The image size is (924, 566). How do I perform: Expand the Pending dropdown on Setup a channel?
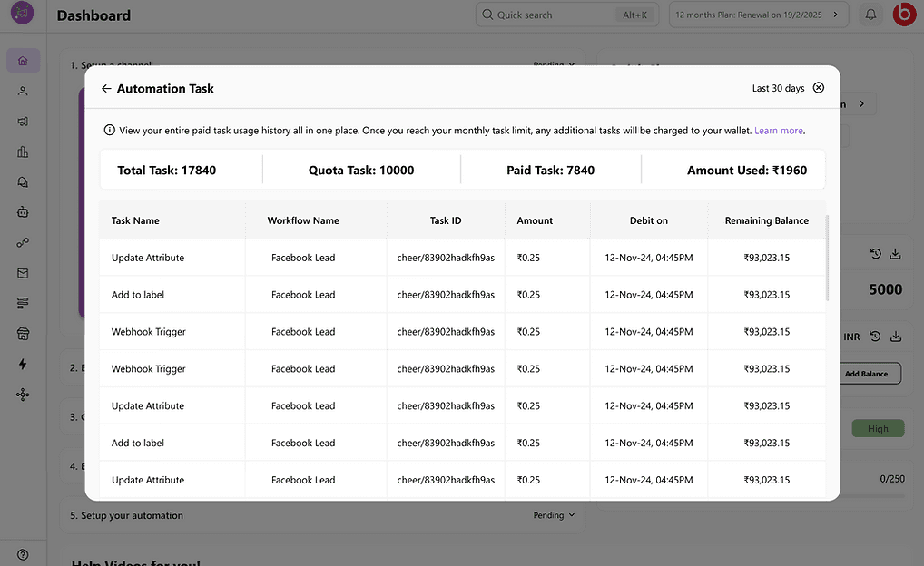554,63
